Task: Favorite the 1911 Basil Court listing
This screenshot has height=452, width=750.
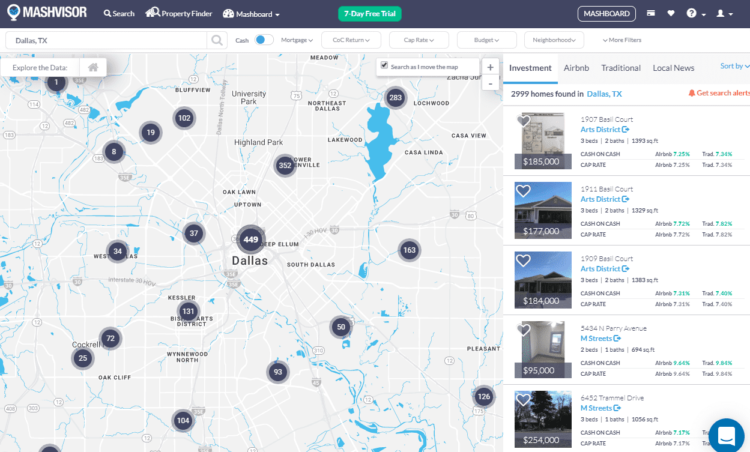Action: tap(523, 191)
